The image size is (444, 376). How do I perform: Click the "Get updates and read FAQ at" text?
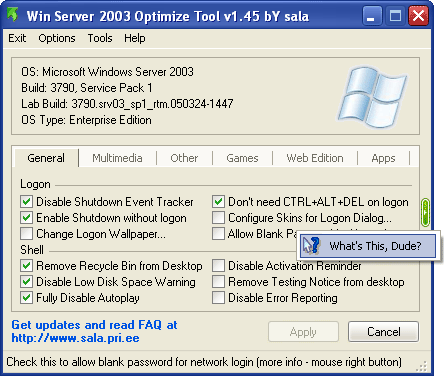pyautogui.click(x=94, y=325)
